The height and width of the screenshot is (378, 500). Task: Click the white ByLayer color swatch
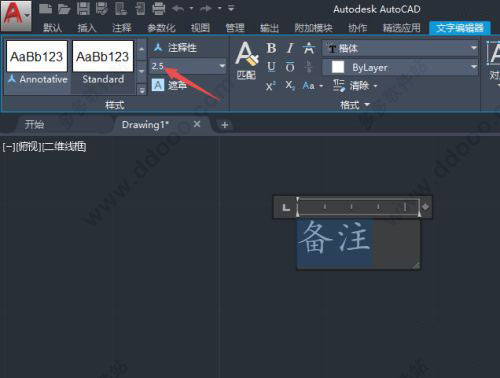coord(338,67)
